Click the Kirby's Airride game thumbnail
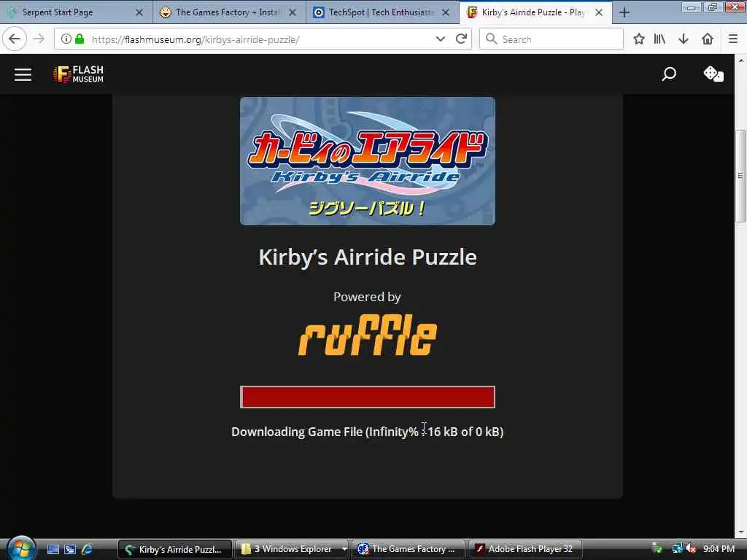The height and width of the screenshot is (560, 747). pos(368,161)
